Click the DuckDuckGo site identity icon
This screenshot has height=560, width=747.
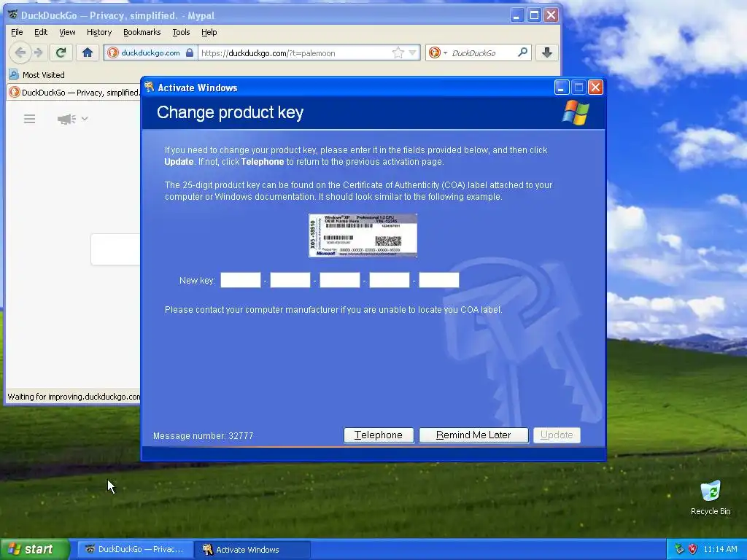pyautogui.click(x=113, y=52)
